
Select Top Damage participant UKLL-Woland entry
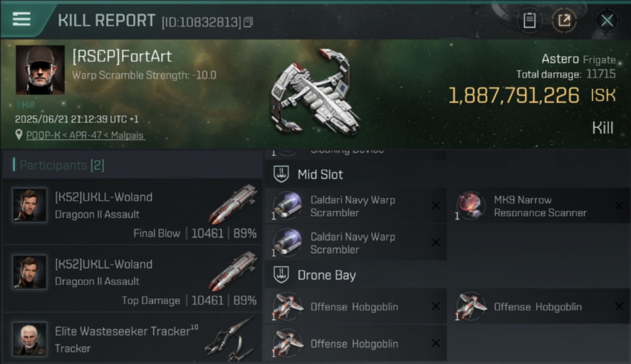pos(132,279)
